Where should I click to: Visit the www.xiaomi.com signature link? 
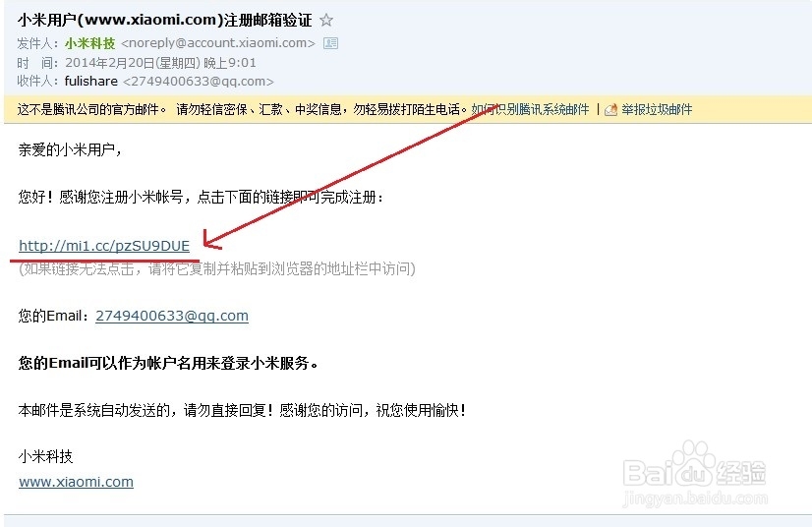(76, 482)
